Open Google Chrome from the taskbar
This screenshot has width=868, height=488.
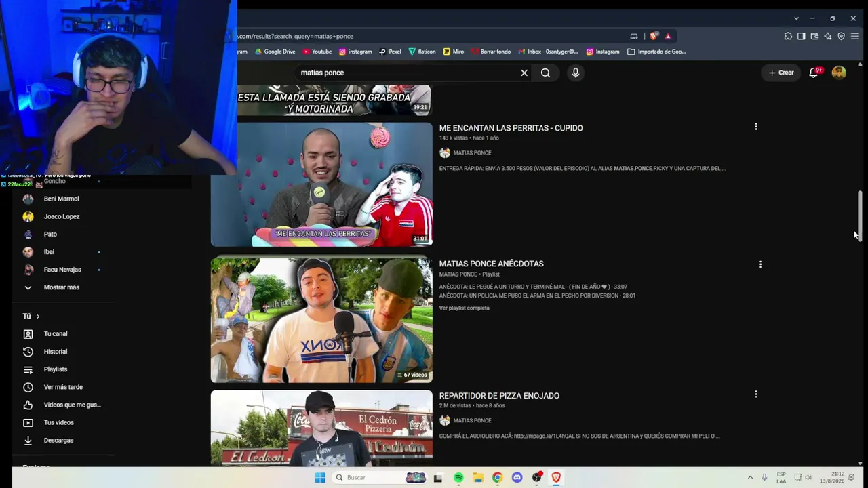497,478
